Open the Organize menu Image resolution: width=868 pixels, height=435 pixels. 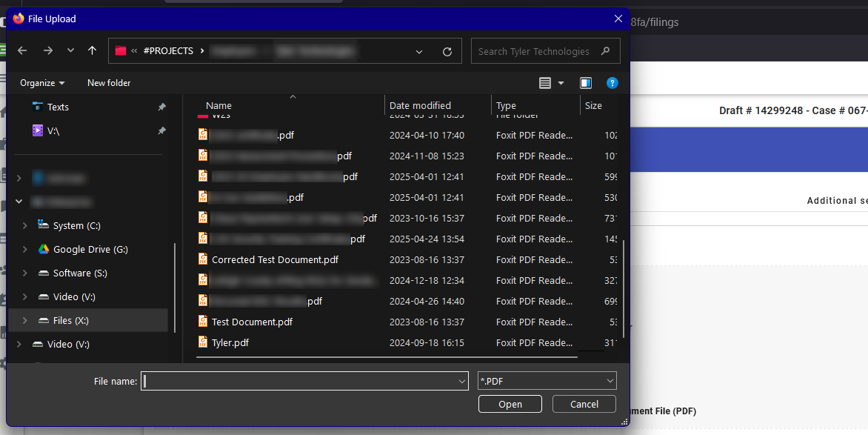[42, 83]
